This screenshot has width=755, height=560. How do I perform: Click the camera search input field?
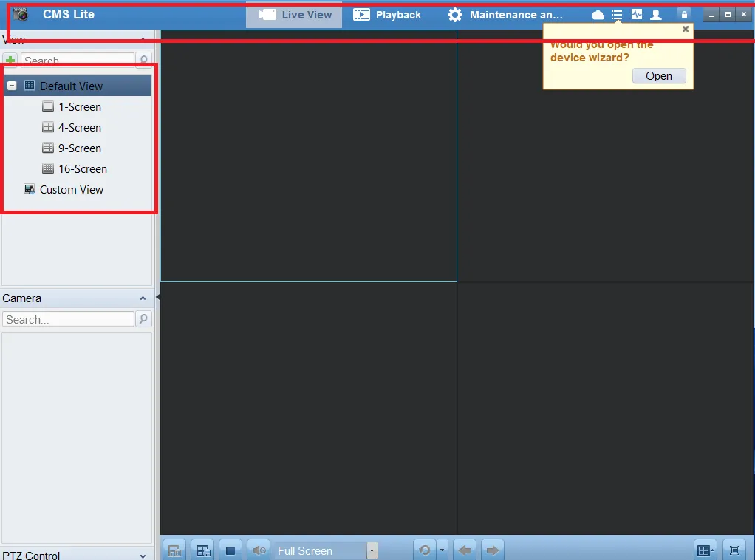[x=68, y=319]
